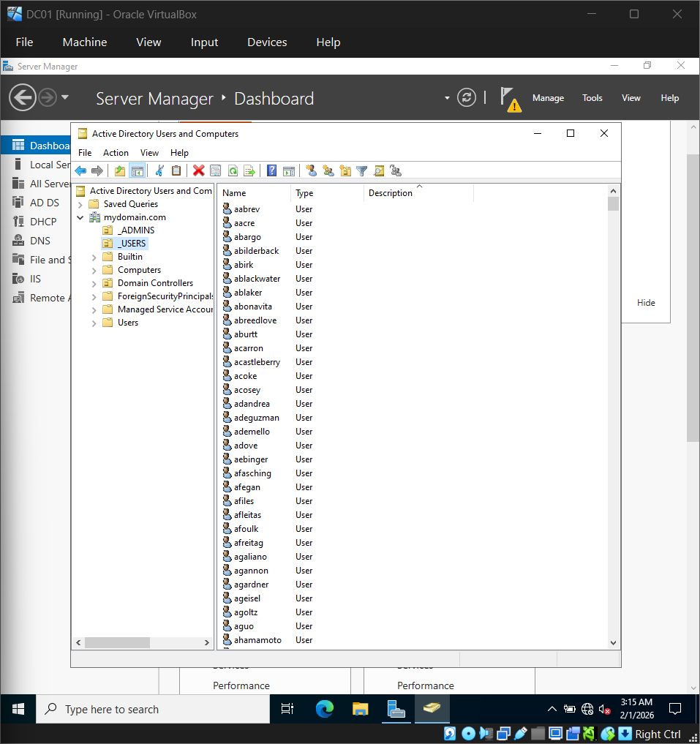Open the ADUC View menu
This screenshot has width=700, height=744.
[x=149, y=153]
